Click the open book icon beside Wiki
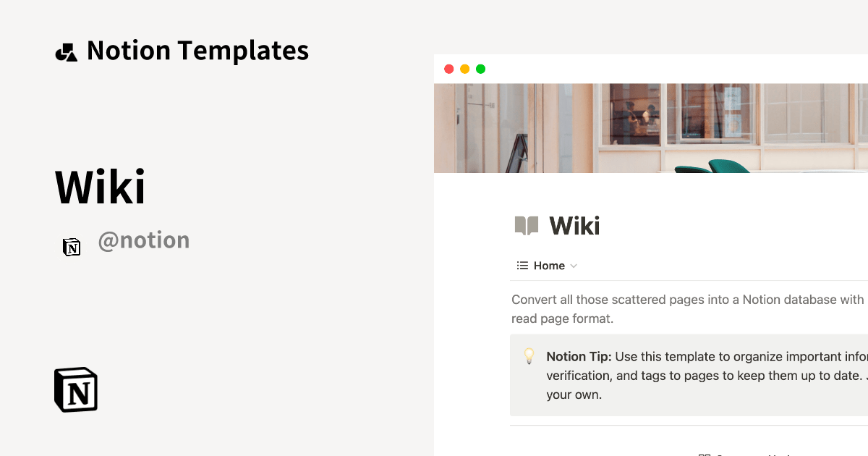Screen dimensions: 868x456 pos(527,226)
